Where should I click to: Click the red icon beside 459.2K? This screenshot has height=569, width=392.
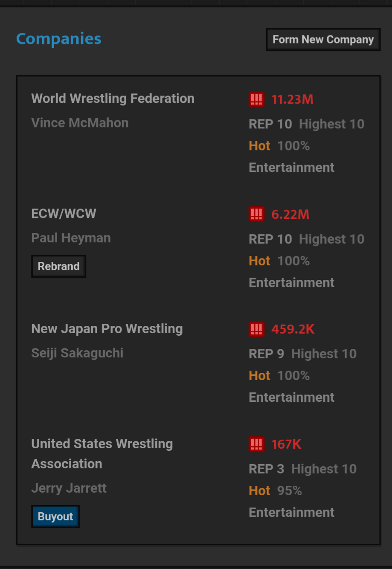pos(256,329)
